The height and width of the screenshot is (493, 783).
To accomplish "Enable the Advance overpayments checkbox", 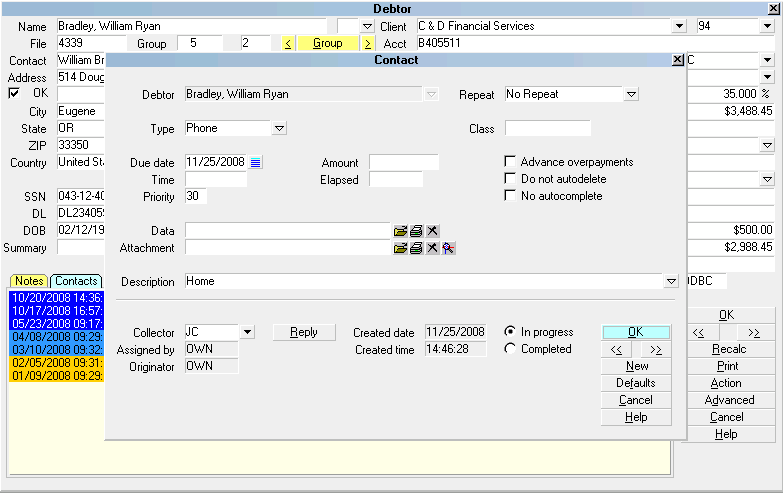I will point(511,162).
